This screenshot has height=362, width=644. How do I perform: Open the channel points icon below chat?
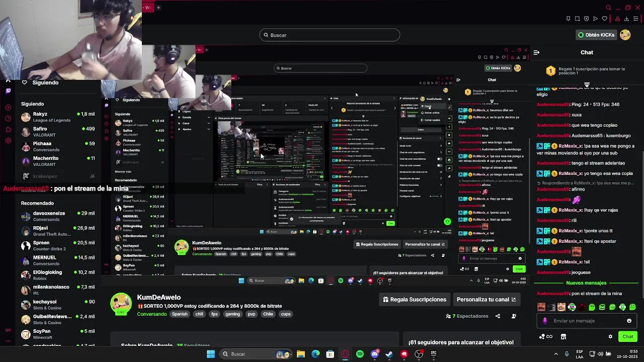pos(546,337)
